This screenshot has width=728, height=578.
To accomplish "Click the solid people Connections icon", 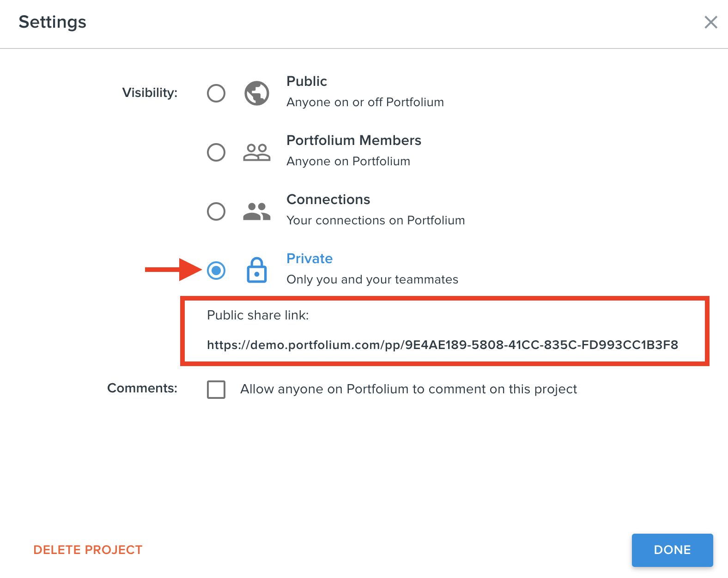I will [x=257, y=211].
